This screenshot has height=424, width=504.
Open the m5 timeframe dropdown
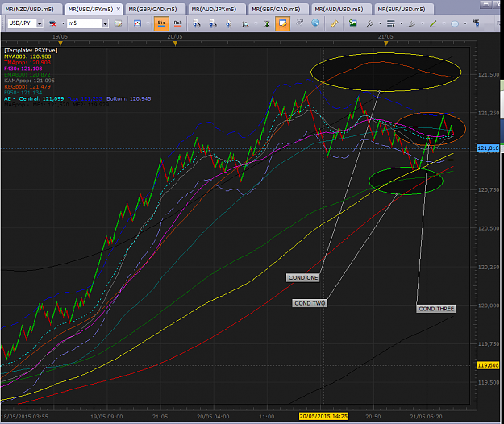click(105, 23)
